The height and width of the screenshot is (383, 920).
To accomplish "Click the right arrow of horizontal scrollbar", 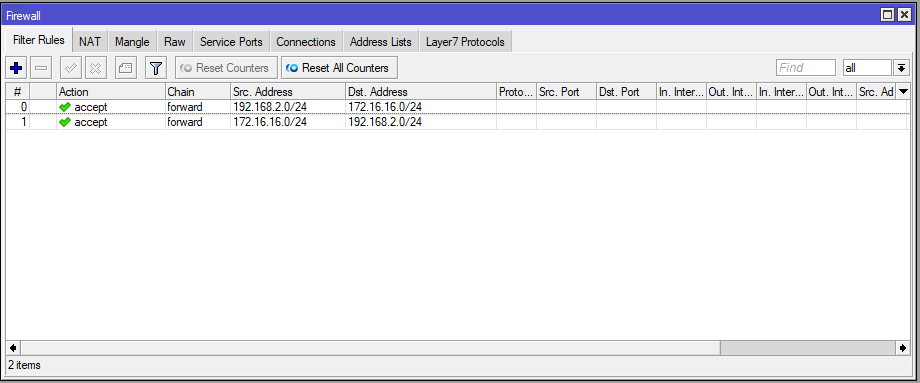I will click(x=902, y=348).
